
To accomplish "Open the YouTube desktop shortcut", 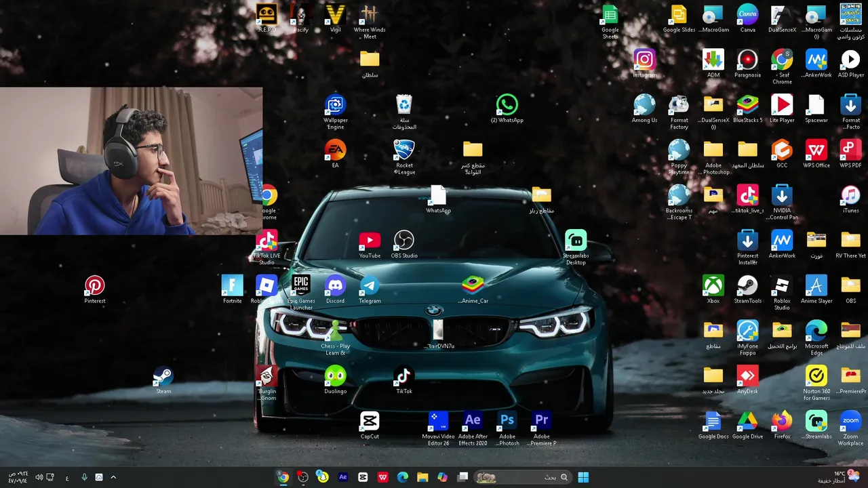I will (370, 244).
